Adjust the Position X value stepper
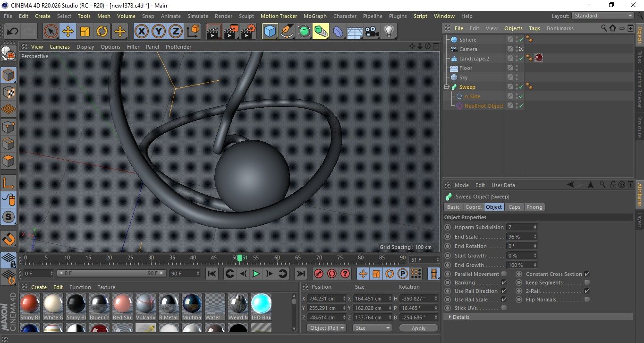The image size is (644, 343). click(343, 299)
